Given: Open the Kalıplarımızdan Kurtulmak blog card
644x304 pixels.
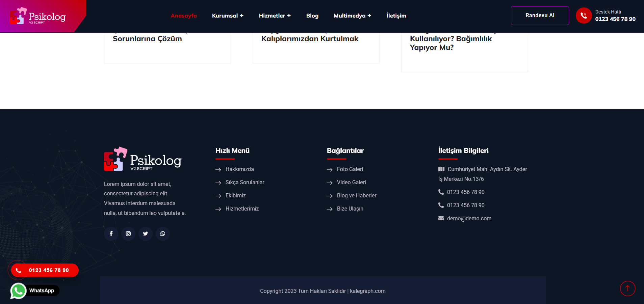Looking at the screenshot, I should [x=310, y=39].
